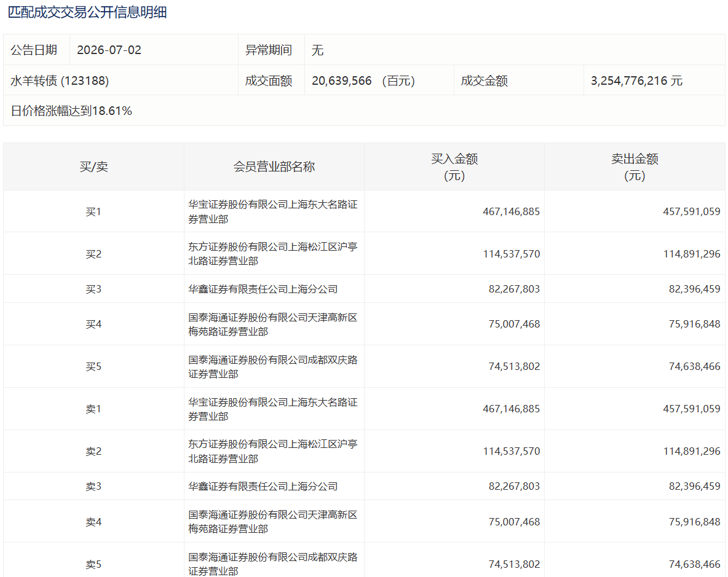Select buy amount 75,007,468 in 卖4 row
The width and height of the screenshot is (728, 577).
514,522
